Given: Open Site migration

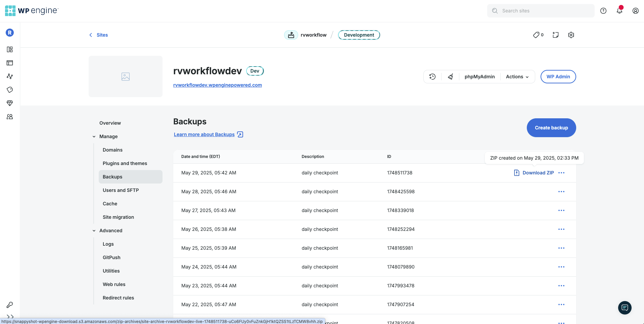Looking at the screenshot, I should [x=118, y=217].
